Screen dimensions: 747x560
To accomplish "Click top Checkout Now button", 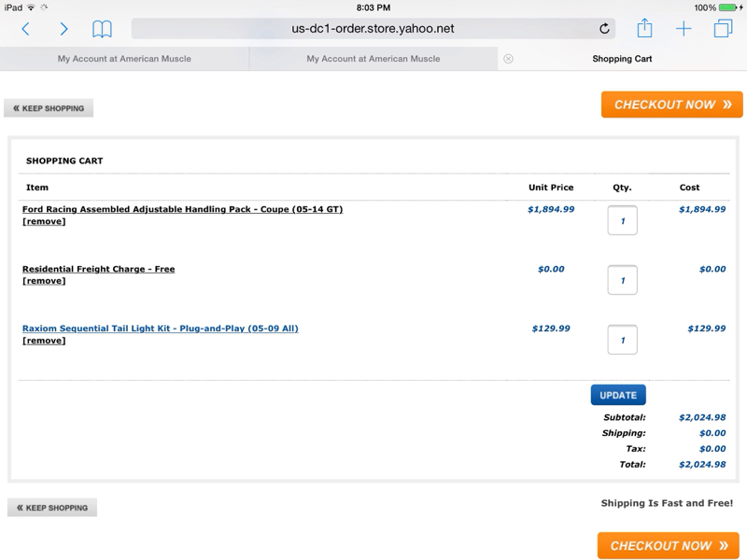I will (x=671, y=105).
